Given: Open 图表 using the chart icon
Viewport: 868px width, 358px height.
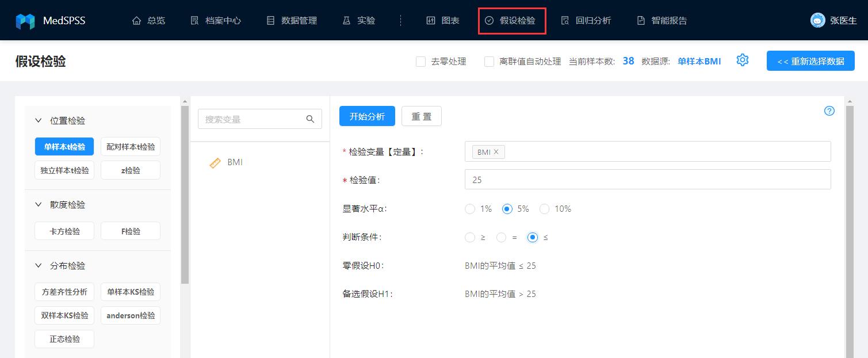Looking at the screenshot, I should [x=431, y=20].
